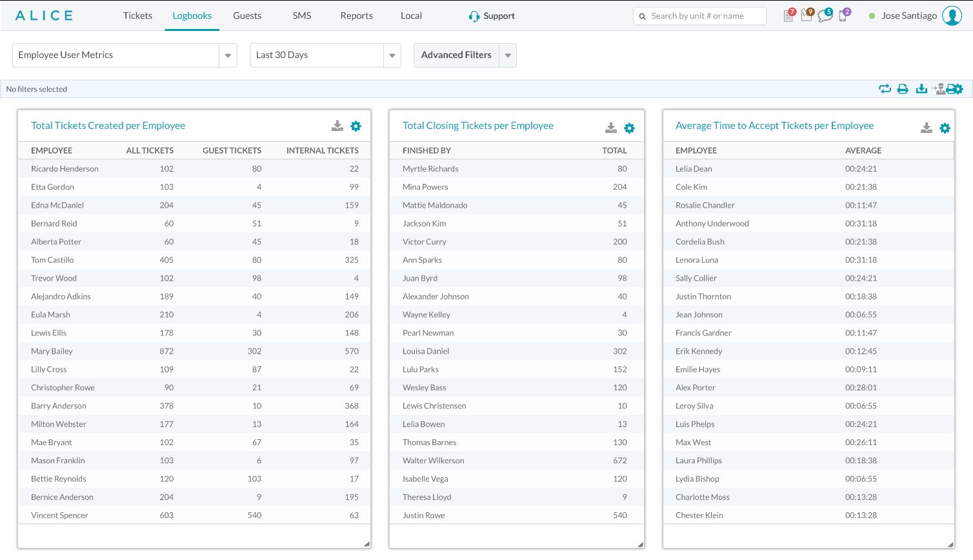Switch to the Tickets tab
Image resolution: width=973 pixels, height=560 pixels.
(x=137, y=15)
